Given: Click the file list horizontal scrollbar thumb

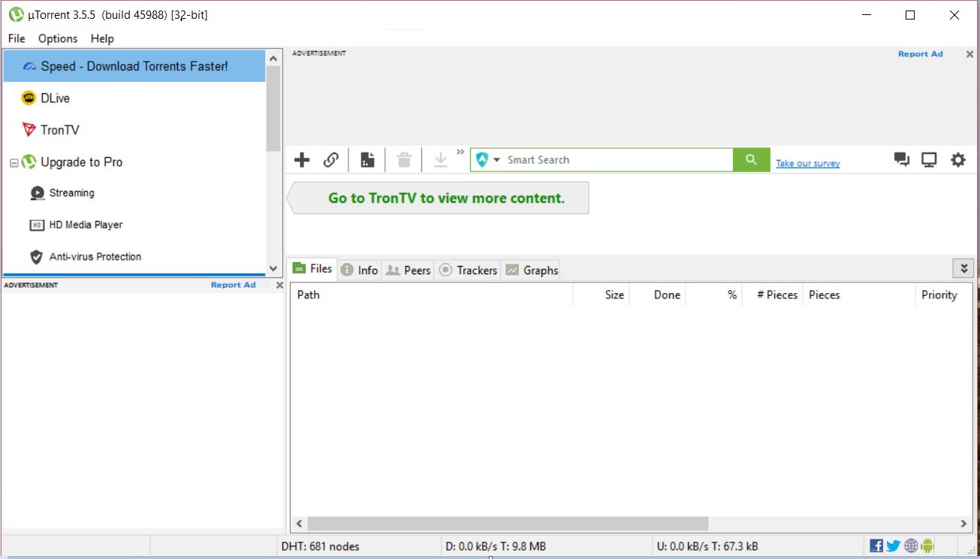Looking at the screenshot, I should [x=508, y=524].
